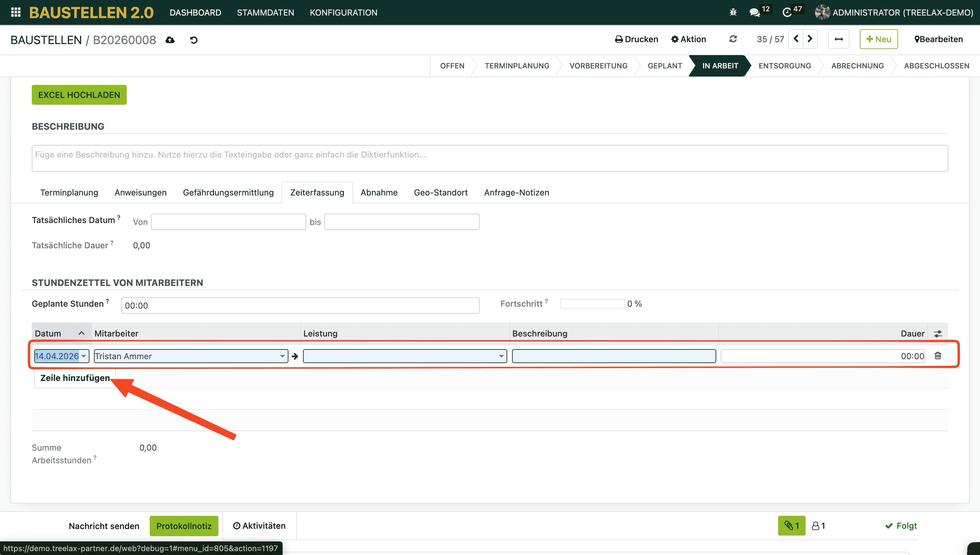Expand the Mitarbeiter Tristan Ammer dropdown
980x555 pixels.
282,356
